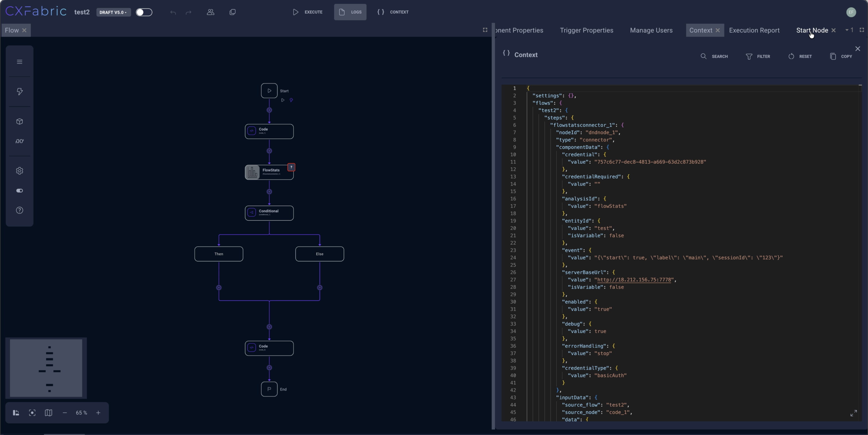Close the Context tab
The height and width of the screenshot is (435, 868).
click(718, 30)
